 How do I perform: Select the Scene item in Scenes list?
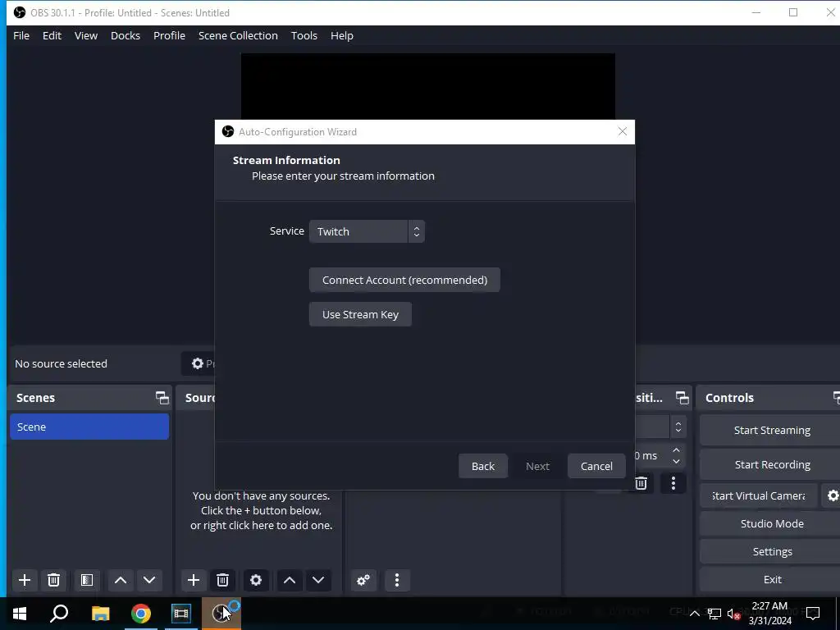(x=89, y=427)
